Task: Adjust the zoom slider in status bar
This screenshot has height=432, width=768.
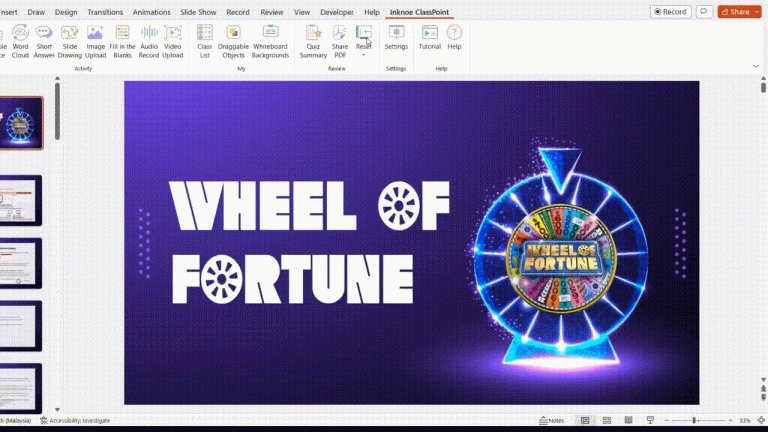Action: pyautogui.click(x=694, y=420)
